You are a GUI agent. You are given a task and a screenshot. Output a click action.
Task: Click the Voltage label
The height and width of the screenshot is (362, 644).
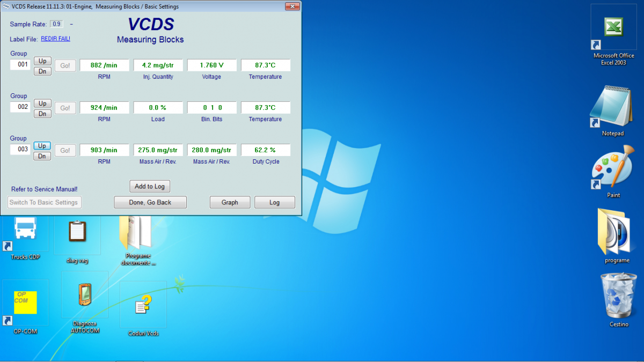(x=211, y=77)
